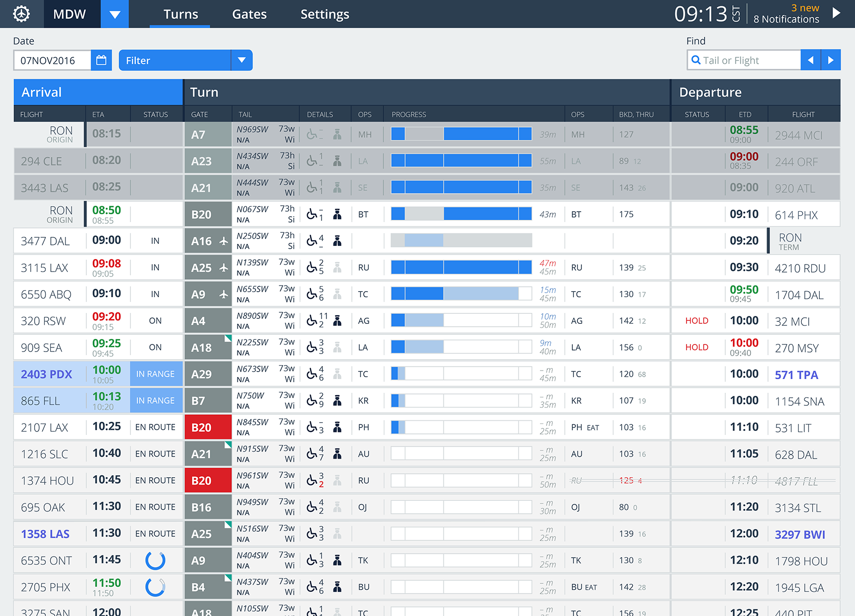The height and width of the screenshot is (616, 855).
Task: Click the Tail or Flight search field
Action: 744,60
